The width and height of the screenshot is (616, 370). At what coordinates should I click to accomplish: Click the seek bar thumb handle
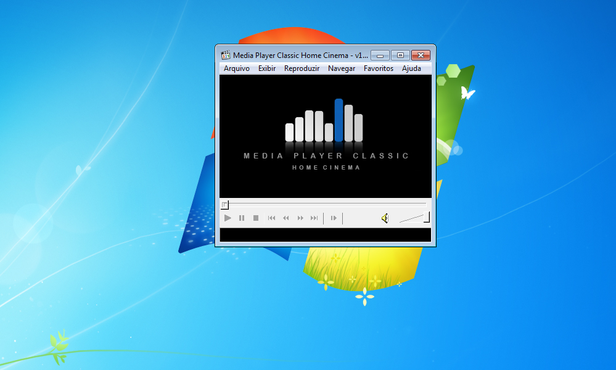[224, 205]
